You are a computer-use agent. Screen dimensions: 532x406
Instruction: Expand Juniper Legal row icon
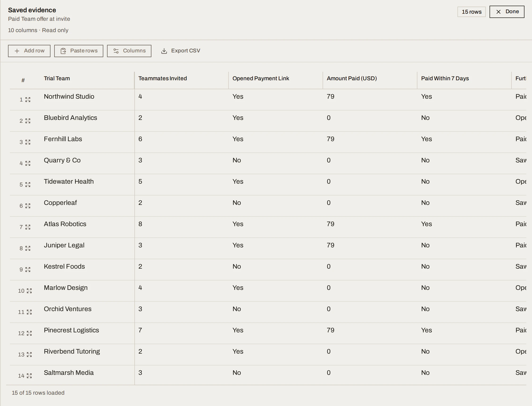[x=28, y=248]
